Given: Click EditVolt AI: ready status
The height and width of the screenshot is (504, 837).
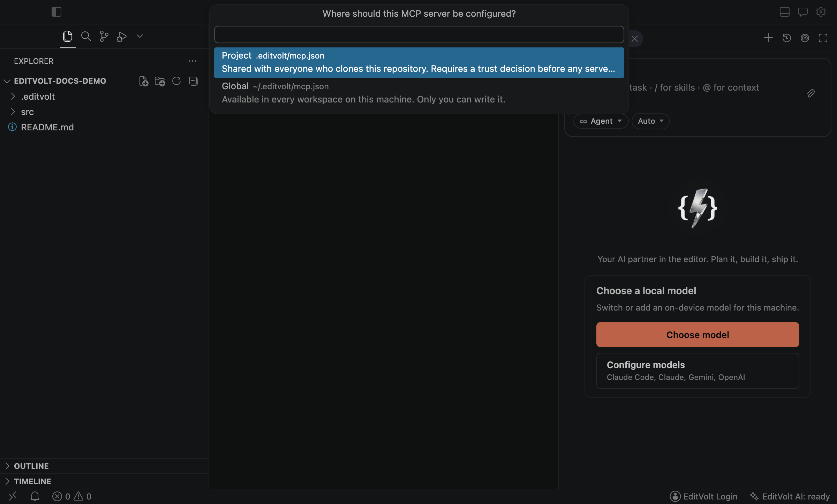Looking at the screenshot, I should (790, 496).
